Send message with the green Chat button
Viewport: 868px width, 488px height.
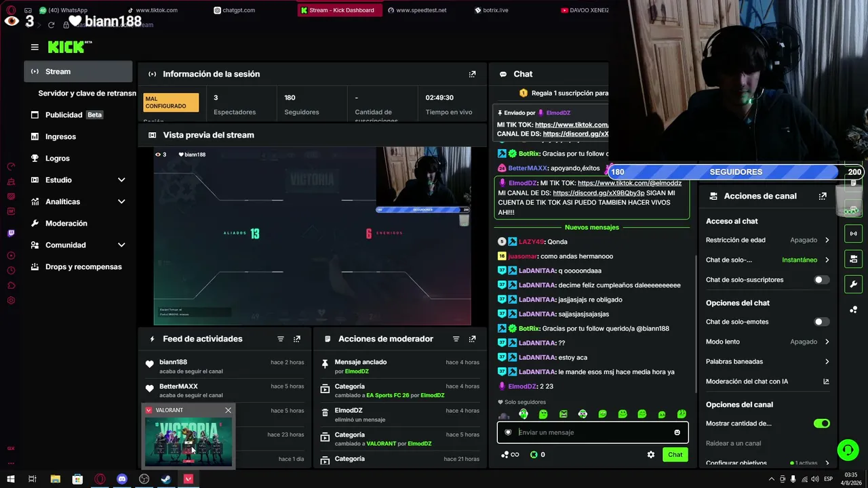pyautogui.click(x=675, y=455)
